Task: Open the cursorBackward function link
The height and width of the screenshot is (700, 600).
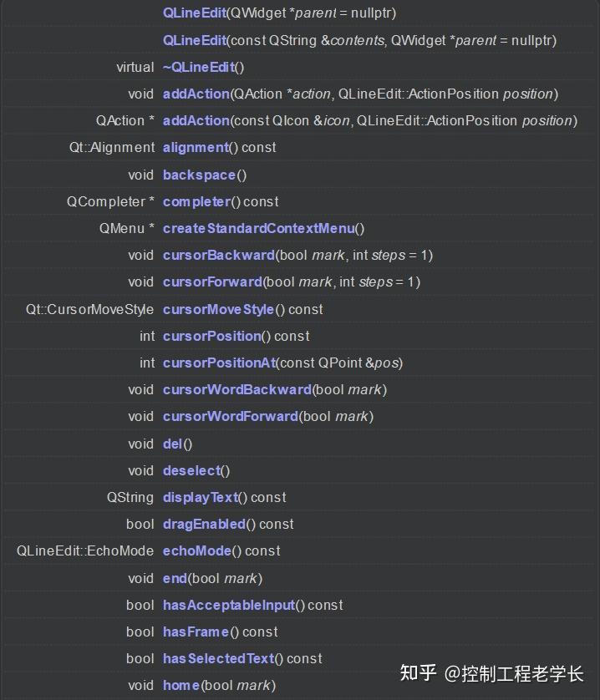Action: pos(218,255)
